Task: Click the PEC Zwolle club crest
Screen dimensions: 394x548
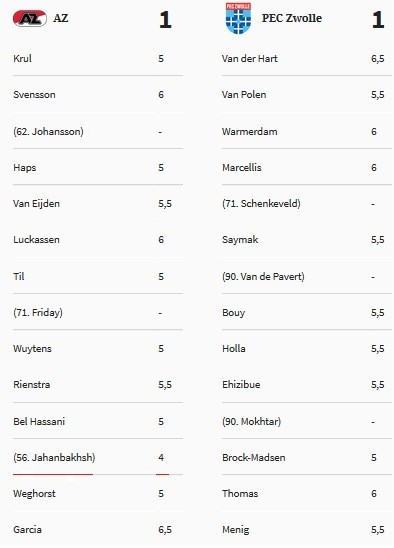Action: coord(238,18)
